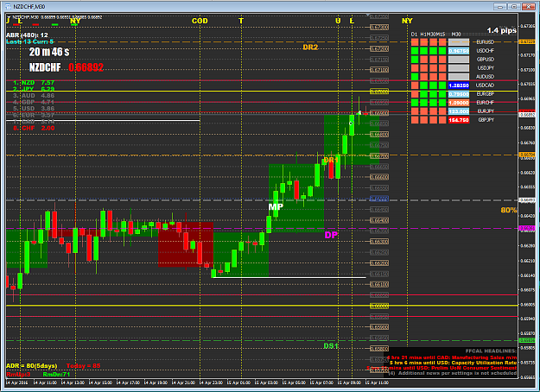Screen dimensions: 540x392
Task: Click the 0.67170 price scale value
Action: click(527, 55)
